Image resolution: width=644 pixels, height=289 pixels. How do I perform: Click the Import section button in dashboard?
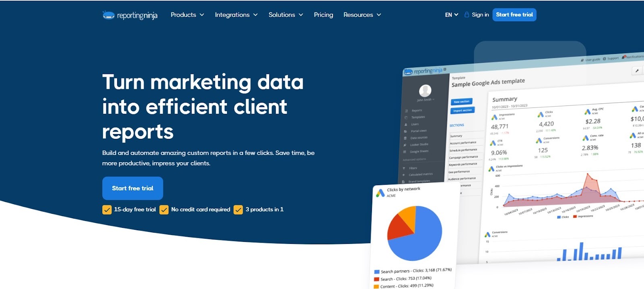(x=462, y=111)
